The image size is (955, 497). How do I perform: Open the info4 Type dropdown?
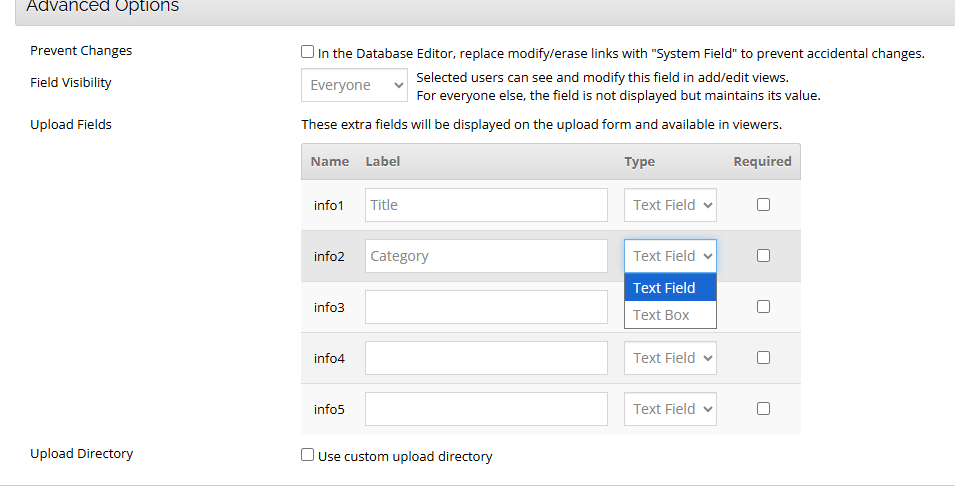(670, 358)
